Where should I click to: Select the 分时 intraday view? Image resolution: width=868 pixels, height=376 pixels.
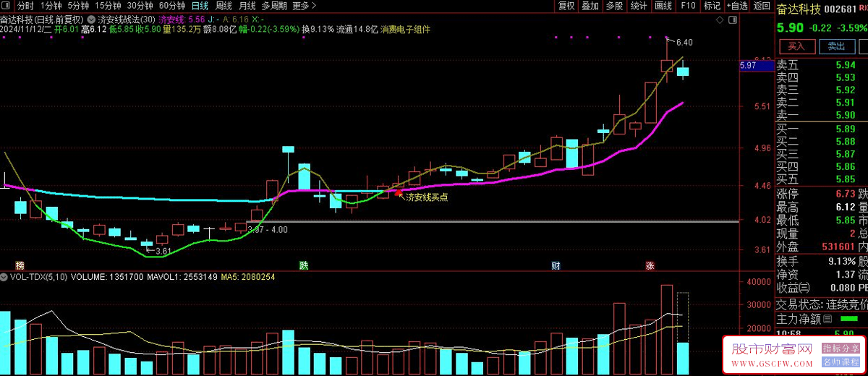tap(26, 6)
